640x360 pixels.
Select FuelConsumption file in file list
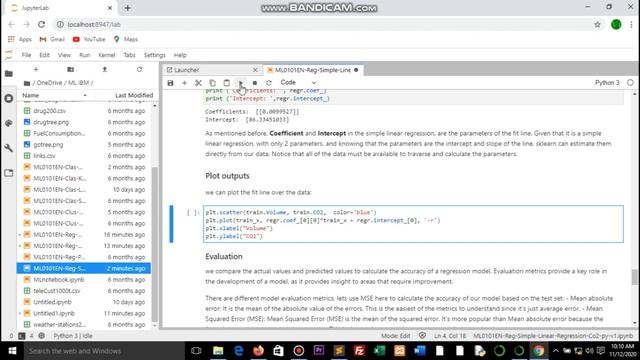84,133
